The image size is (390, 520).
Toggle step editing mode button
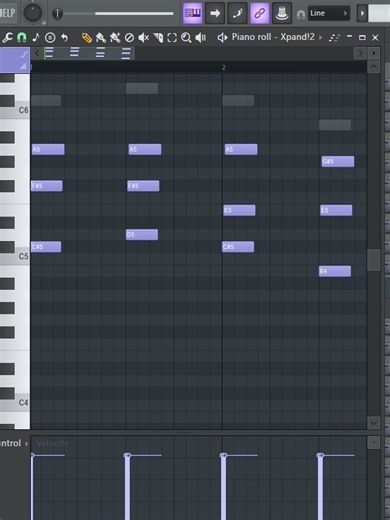[237, 13]
